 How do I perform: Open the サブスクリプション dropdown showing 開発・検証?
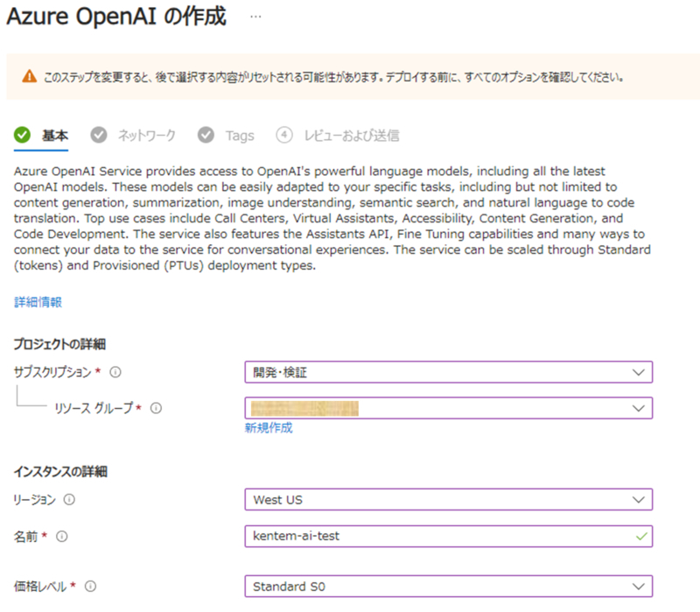tap(446, 371)
